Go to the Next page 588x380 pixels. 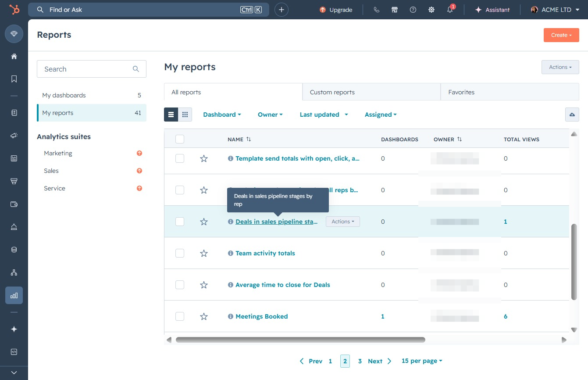(x=380, y=361)
